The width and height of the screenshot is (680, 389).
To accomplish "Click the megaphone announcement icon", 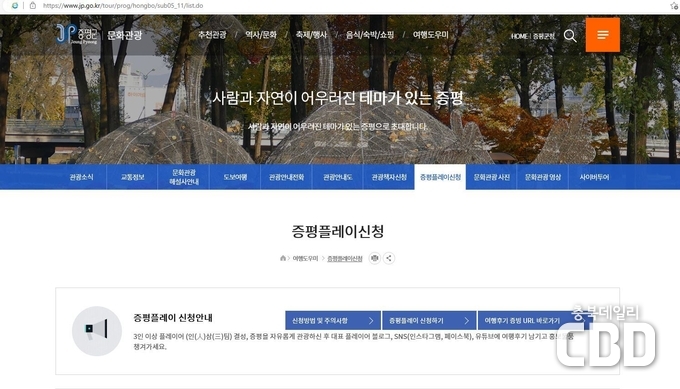I will coord(97,331).
